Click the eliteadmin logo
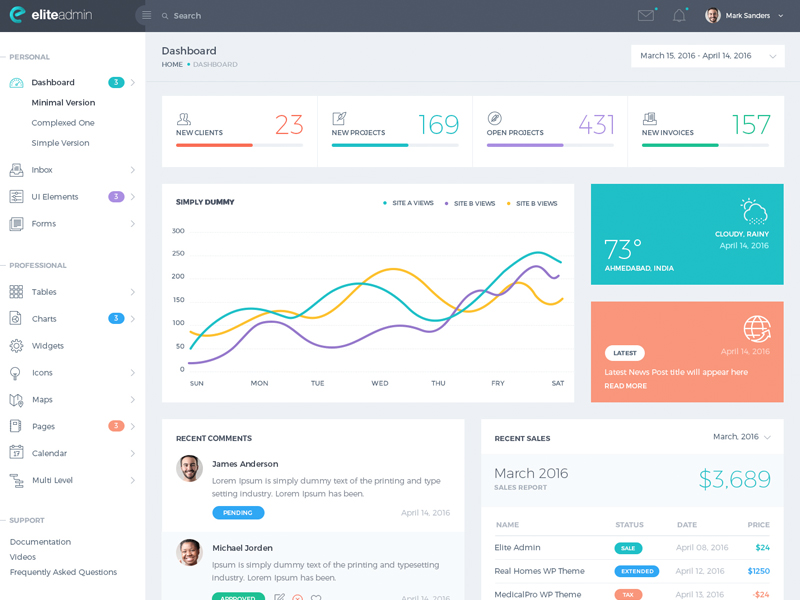800x600 pixels. (51, 15)
